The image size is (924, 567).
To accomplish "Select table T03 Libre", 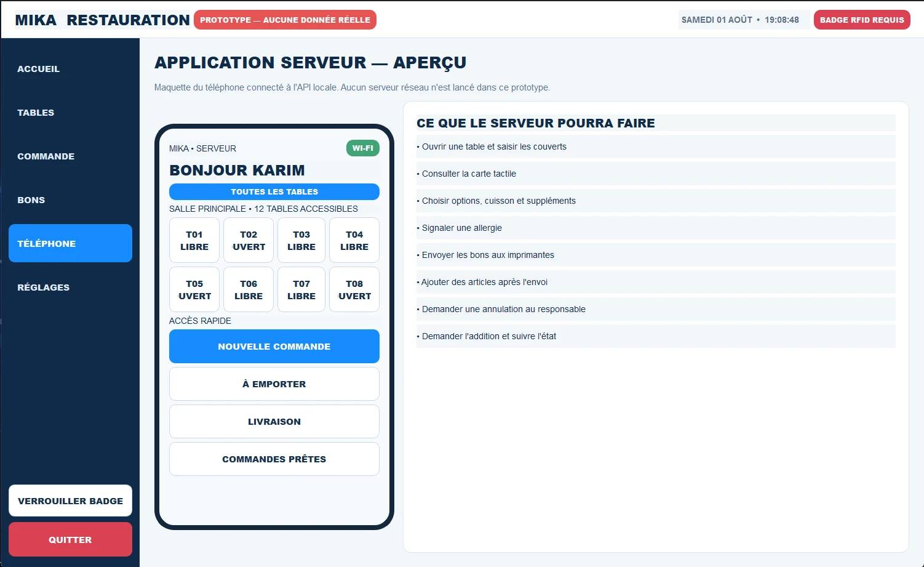I will pos(301,240).
